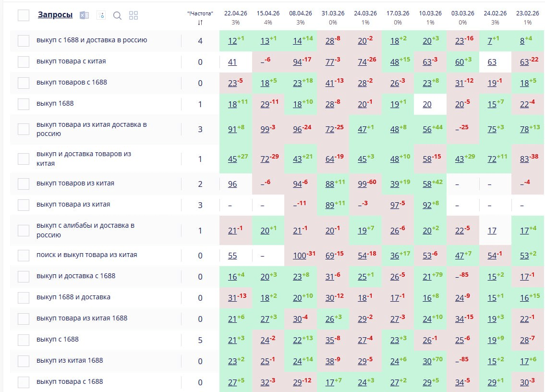Click the 10.03.26 date column header
Screen dimensions: 545x392
(x=430, y=13)
